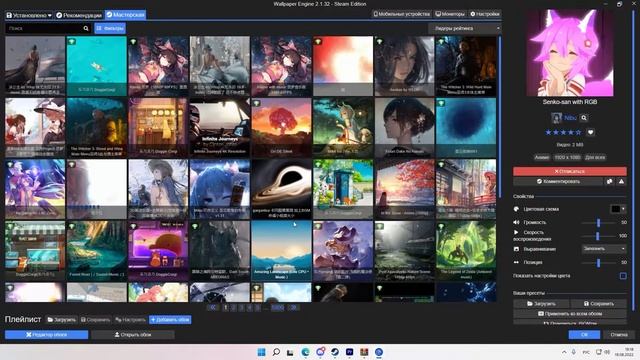Image resolution: width=640 pixels, height=360 pixels.
Task: Click the microphone icon in system tray
Action: [574, 352]
